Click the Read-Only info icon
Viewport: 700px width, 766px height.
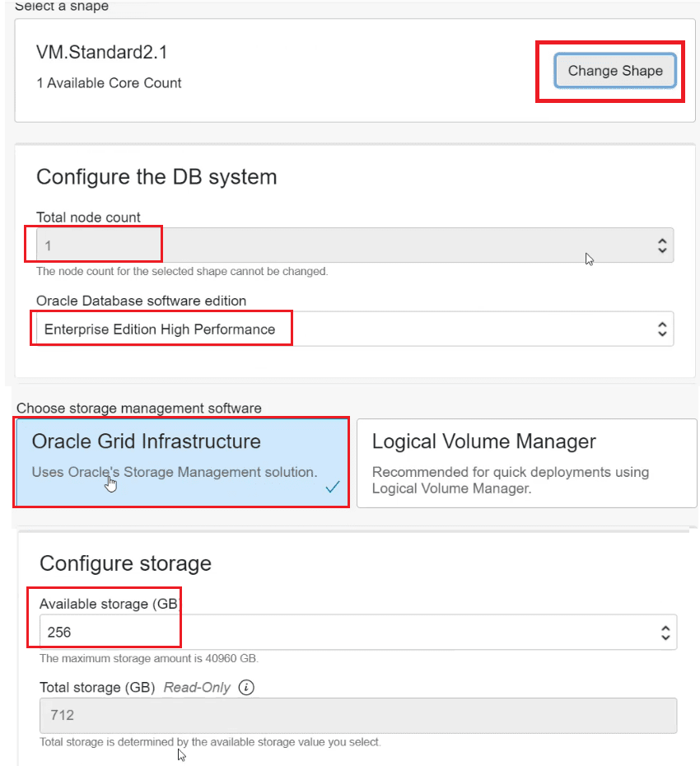245,688
